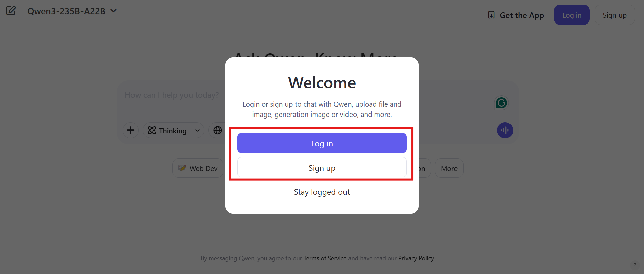The width and height of the screenshot is (644, 274).
Task: Start a new chat with the pencil icon
Action: pos(11,10)
